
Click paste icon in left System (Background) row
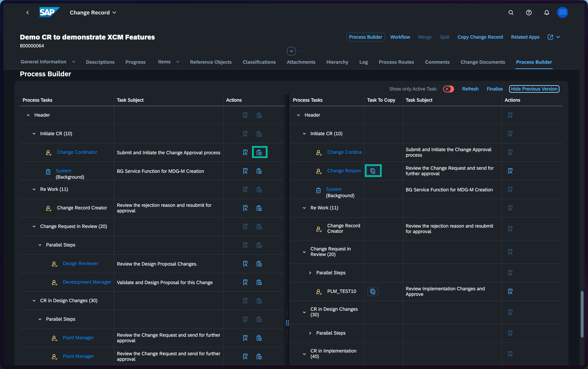tap(259, 171)
